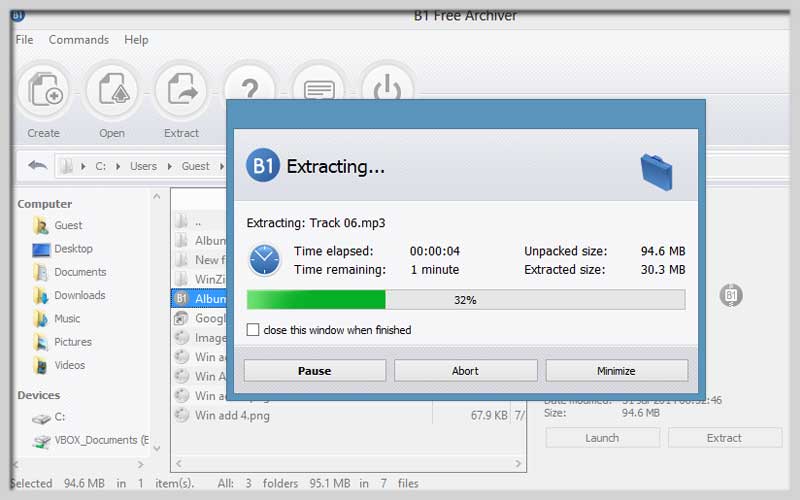Open the Help menu

[136, 39]
